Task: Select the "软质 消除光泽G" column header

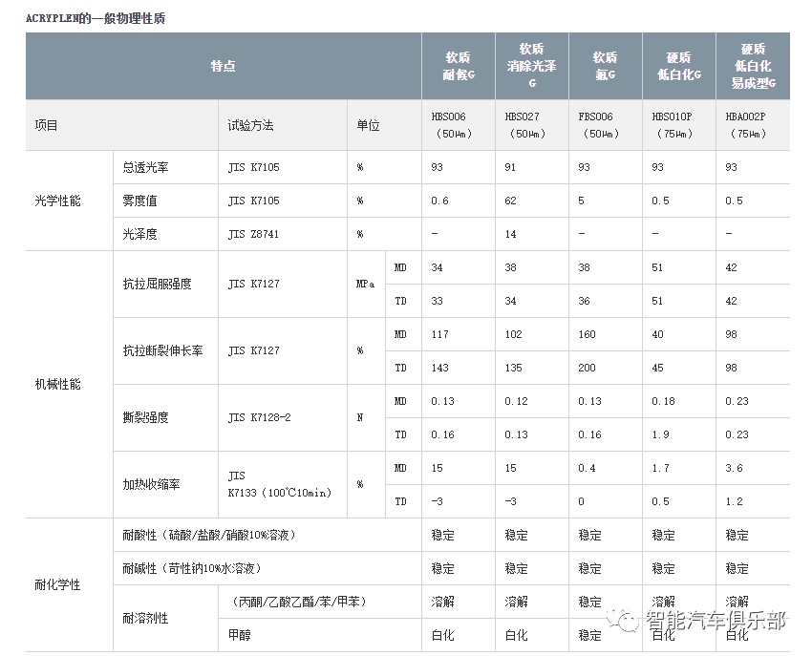Action: point(532,66)
